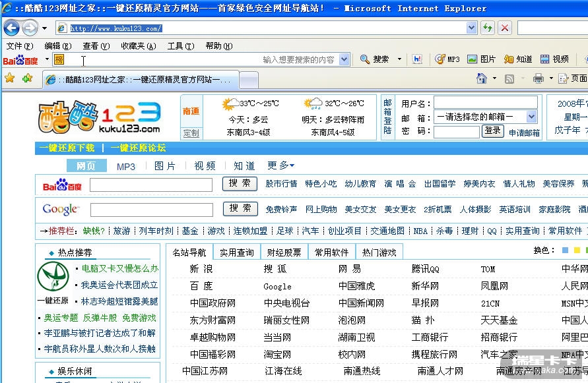Select the 酷酷123网址之家 browser tab
Screen dimensions: 588x383
click(141, 80)
